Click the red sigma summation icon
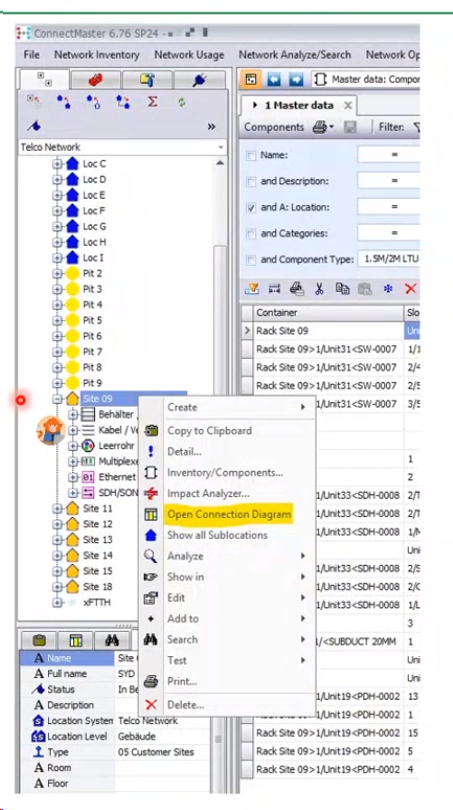 [152, 101]
